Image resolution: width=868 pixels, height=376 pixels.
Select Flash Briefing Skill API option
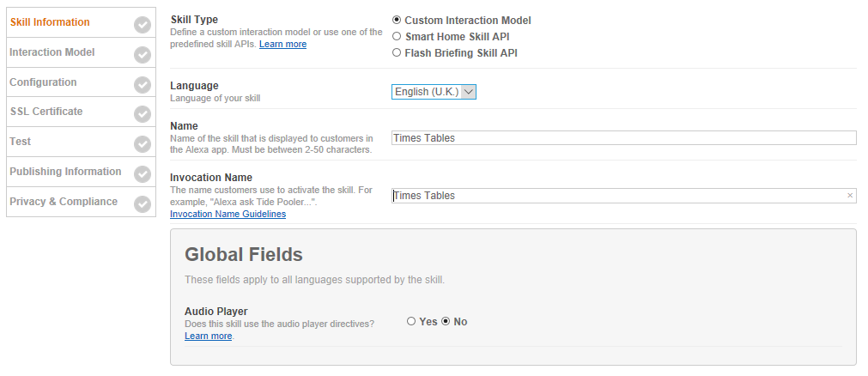[397, 52]
